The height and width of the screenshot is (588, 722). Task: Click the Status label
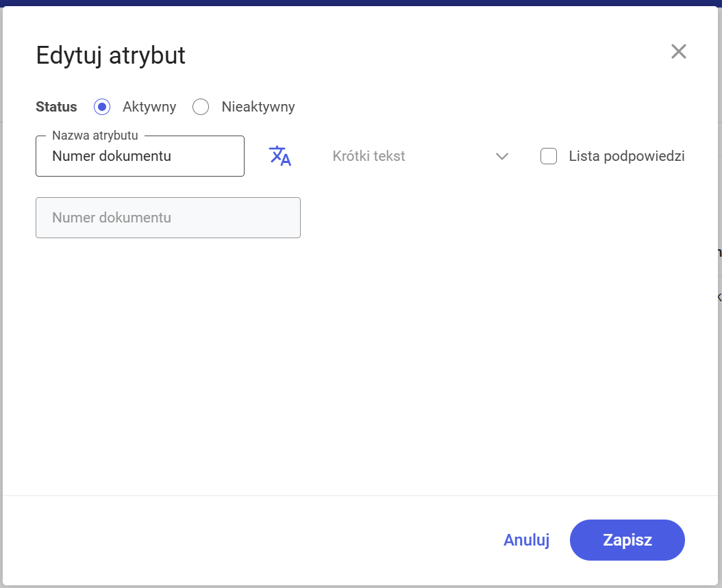point(56,107)
